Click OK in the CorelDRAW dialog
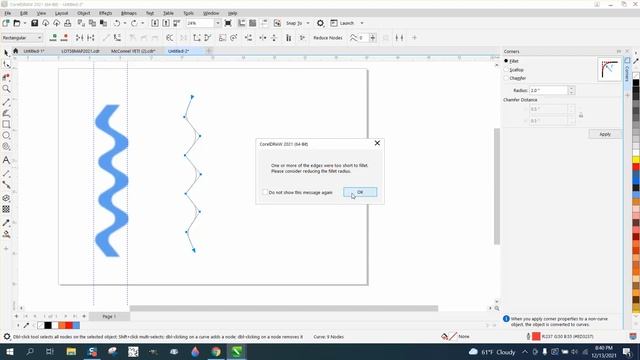The width and height of the screenshot is (640, 360). click(360, 192)
